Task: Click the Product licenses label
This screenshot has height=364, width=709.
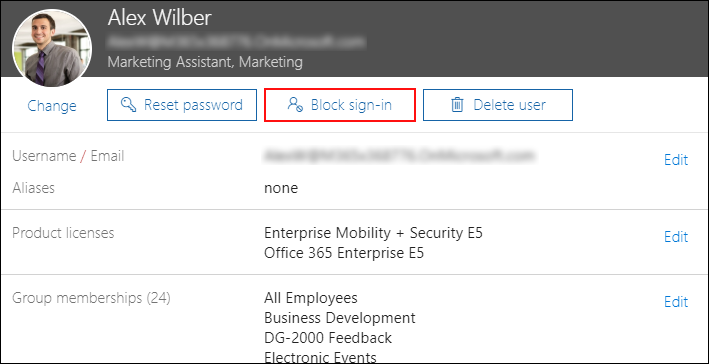Action: click(x=63, y=233)
